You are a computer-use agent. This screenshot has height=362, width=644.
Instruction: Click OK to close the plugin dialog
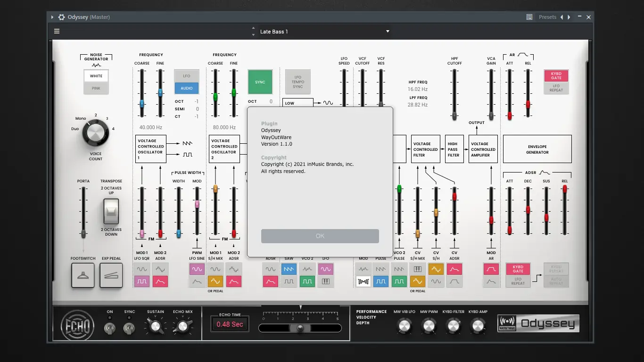tap(320, 236)
